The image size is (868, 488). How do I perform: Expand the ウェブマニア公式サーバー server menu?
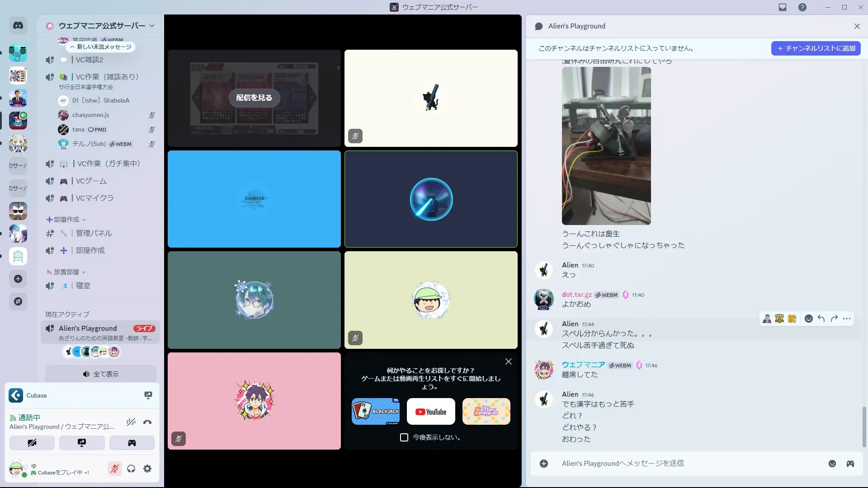tap(102, 26)
